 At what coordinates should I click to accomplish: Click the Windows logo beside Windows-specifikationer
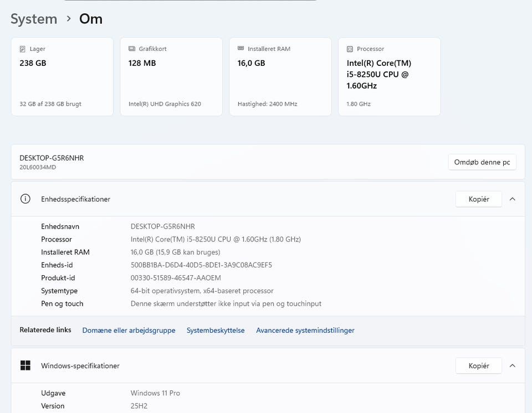coord(25,365)
